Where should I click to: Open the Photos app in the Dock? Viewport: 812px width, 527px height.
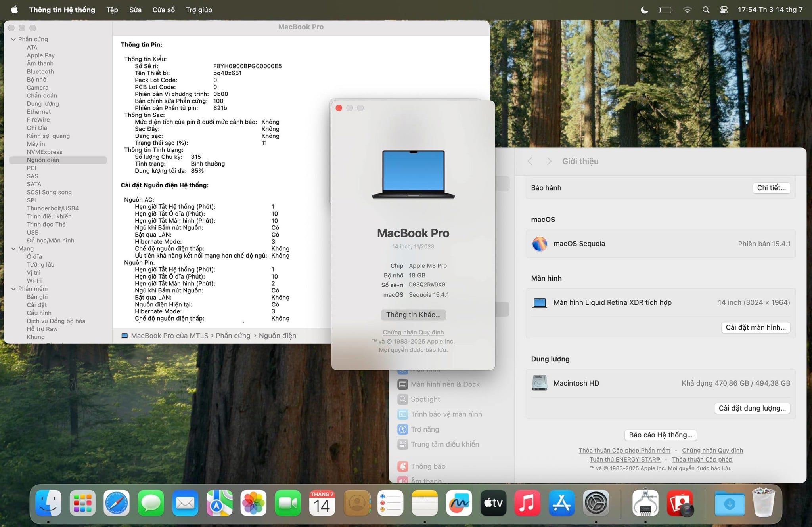253,503
